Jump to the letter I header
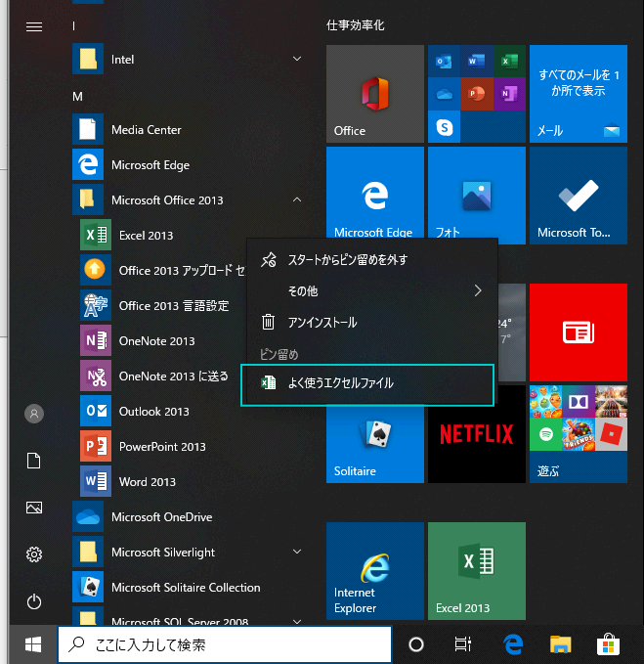This screenshot has height=664, width=644. (x=73, y=26)
